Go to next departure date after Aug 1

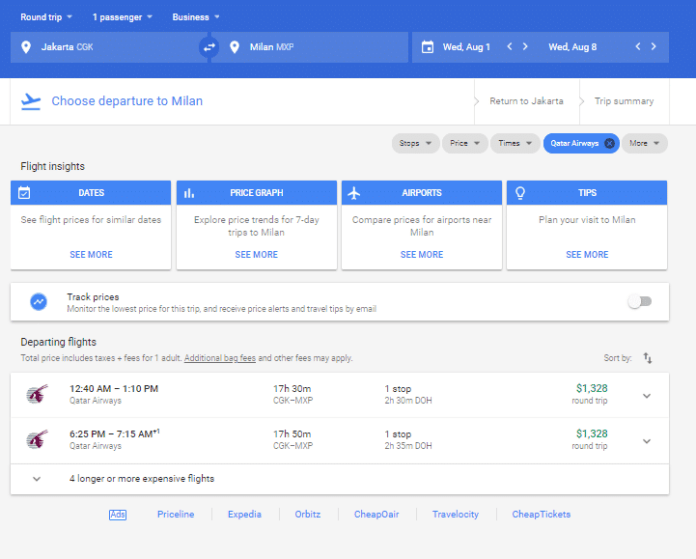tap(525, 47)
